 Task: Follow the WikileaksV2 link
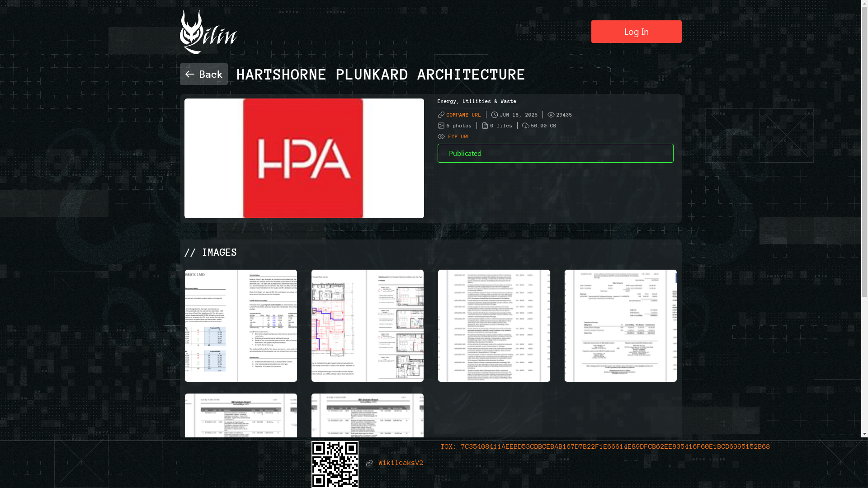tap(401, 463)
